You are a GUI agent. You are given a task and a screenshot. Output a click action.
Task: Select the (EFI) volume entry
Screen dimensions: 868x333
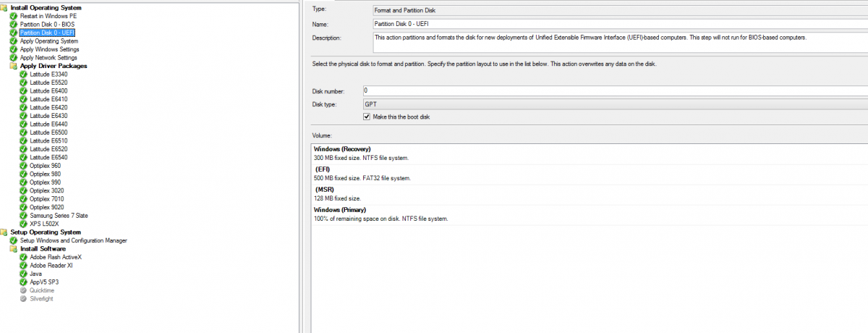pyautogui.click(x=589, y=173)
